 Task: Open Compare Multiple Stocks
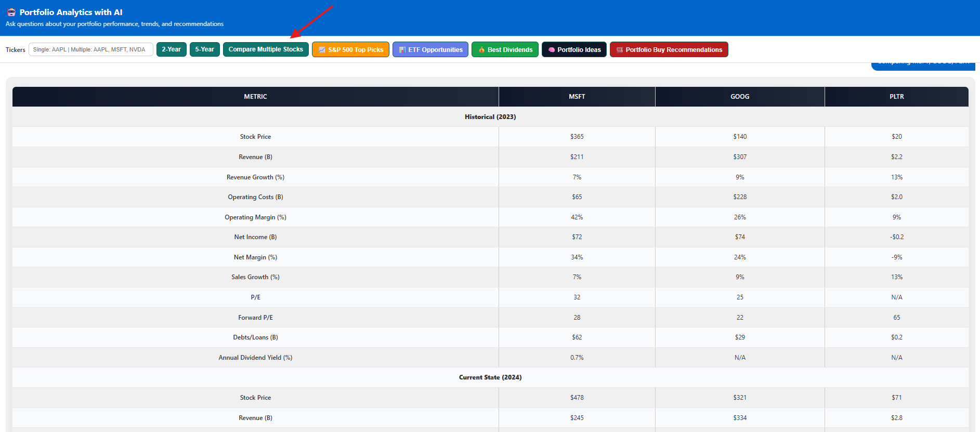[266, 49]
